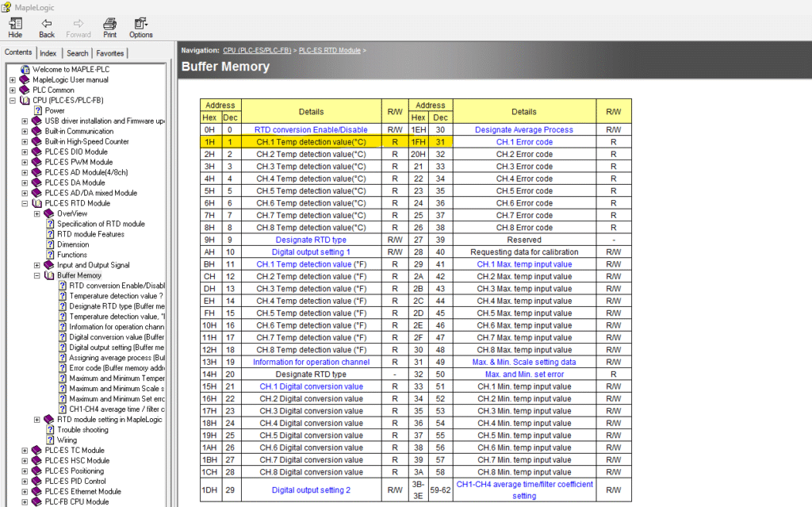The height and width of the screenshot is (507, 812).
Task: Open Max. & Min. Scale setting data link
Action: pos(524,362)
